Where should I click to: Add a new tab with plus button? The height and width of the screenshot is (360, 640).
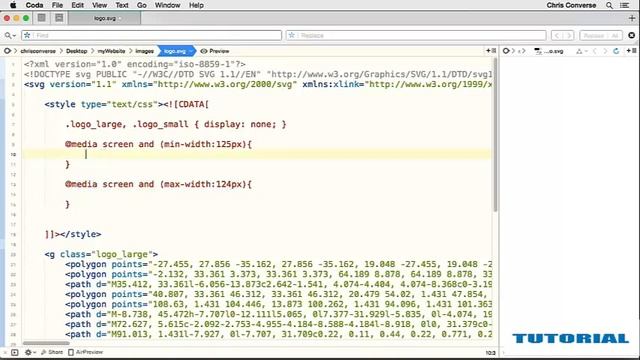tap(632, 18)
